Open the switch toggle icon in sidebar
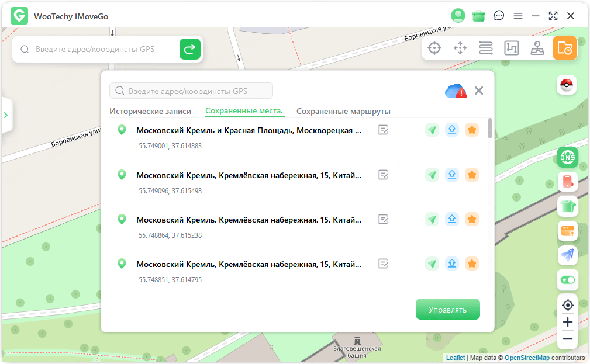 click(x=567, y=280)
